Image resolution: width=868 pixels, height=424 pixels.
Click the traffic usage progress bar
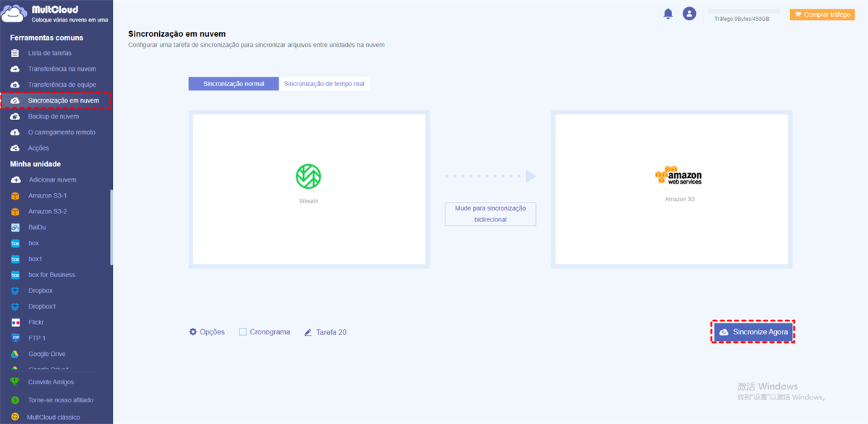pyautogui.click(x=744, y=11)
